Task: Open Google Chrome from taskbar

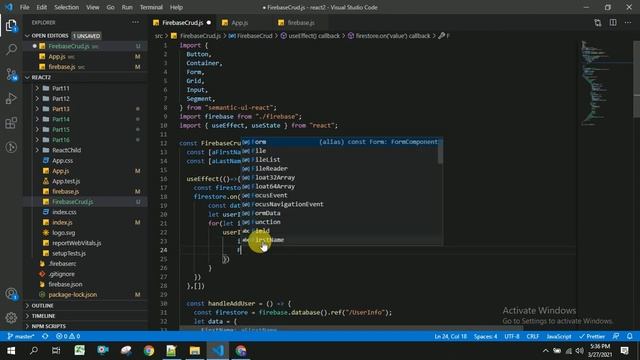Action: tap(149, 351)
